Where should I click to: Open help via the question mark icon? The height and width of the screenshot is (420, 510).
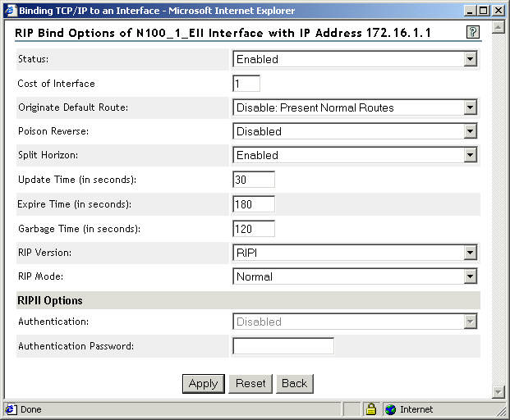coord(472,32)
